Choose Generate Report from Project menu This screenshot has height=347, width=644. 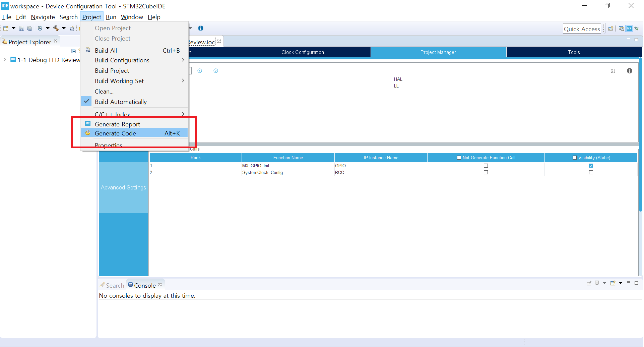point(134,124)
